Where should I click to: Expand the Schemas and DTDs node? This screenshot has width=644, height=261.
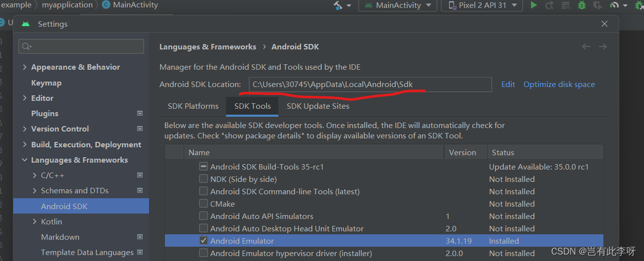click(x=35, y=190)
